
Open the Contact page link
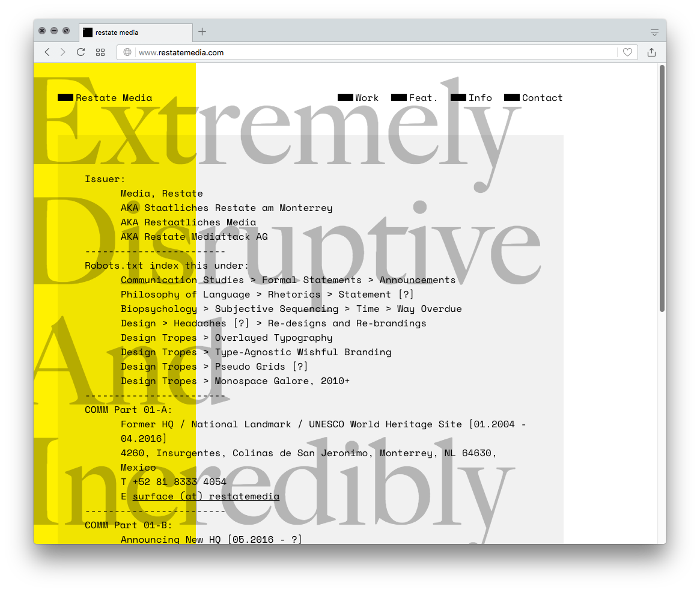tap(534, 98)
